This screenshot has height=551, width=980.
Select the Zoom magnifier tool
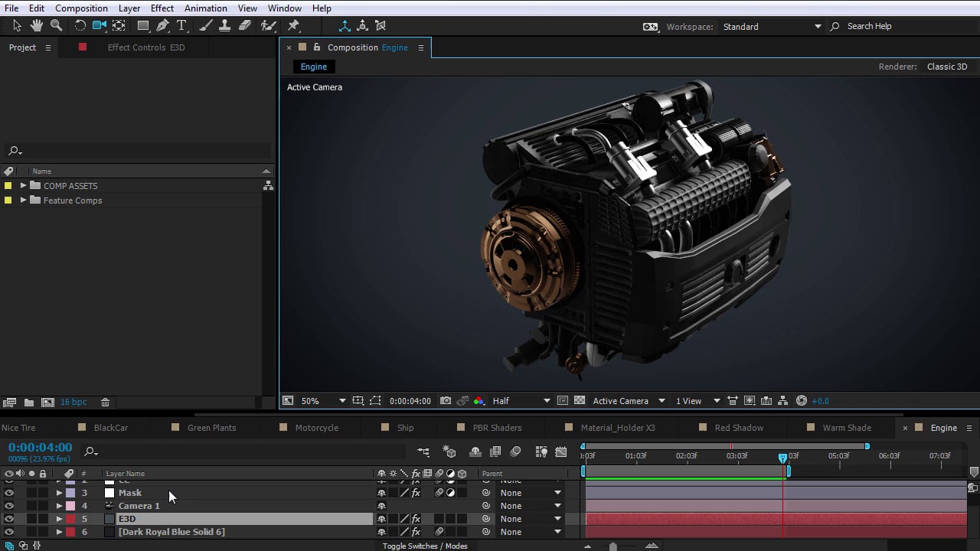coord(56,25)
